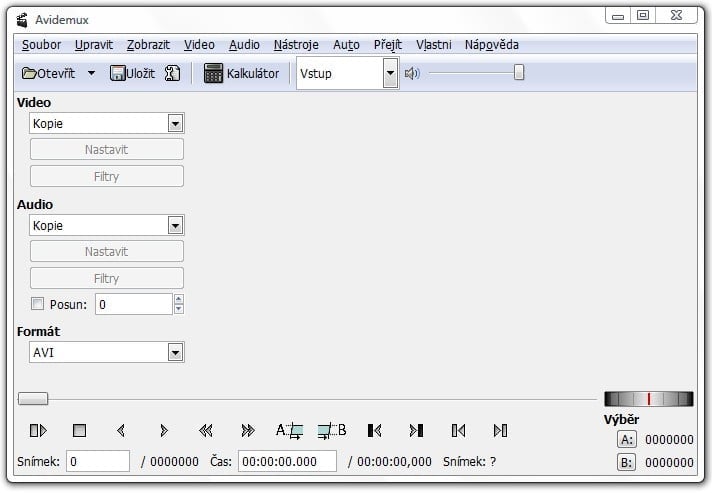Viewport: 712px width, 493px height.
Task: Jump to first frame
Action: coord(458,430)
